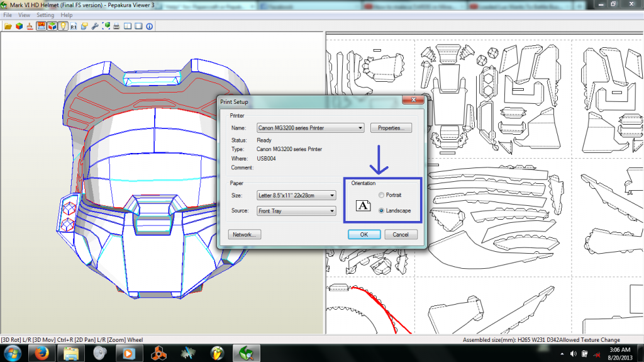Viewport: 644px width, 362px height.
Task: Open the media player taskbar icon
Action: pyautogui.click(x=129, y=353)
